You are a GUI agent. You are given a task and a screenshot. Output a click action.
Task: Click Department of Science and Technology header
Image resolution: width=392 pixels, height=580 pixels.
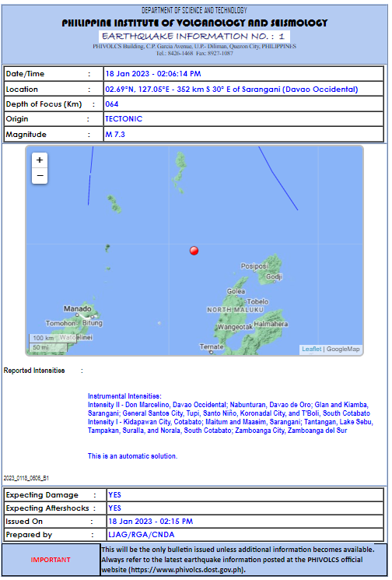coord(194,10)
